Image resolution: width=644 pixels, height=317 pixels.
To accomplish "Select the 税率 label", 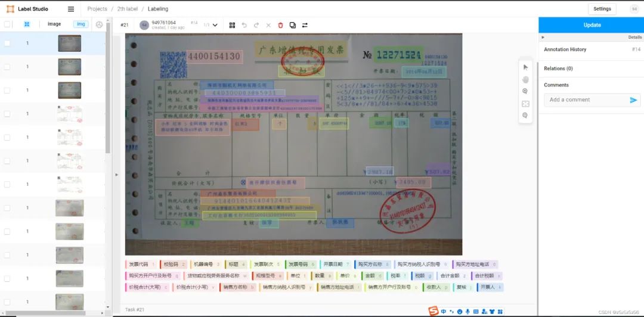I will 397,276.
